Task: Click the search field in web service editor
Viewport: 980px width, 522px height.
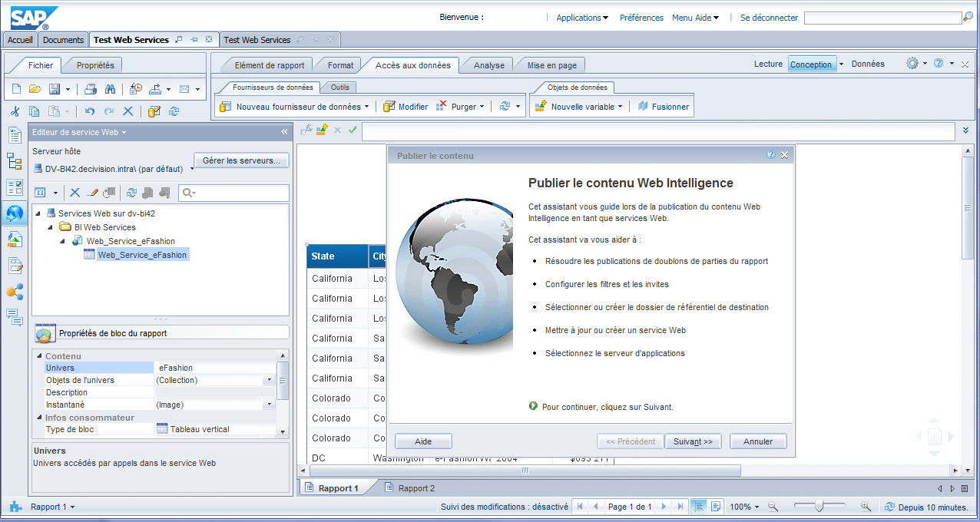Action: pos(234,193)
